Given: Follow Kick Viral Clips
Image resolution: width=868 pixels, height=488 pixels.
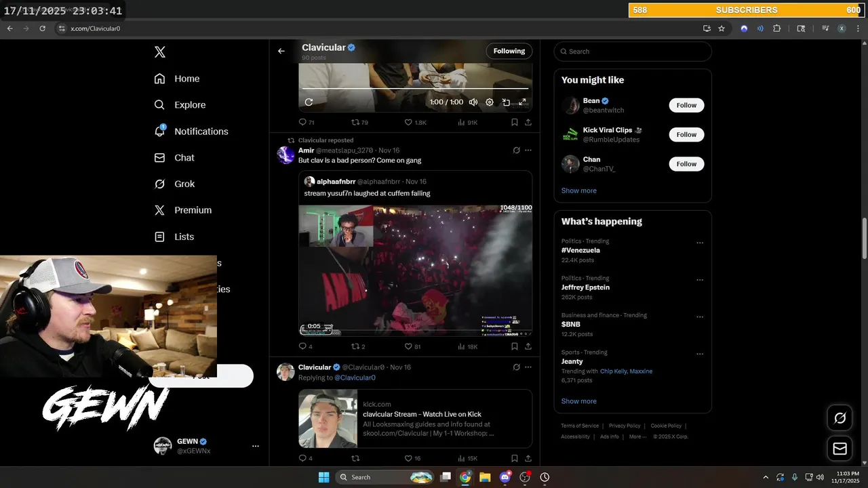Looking at the screenshot, I should click(x=686, y=134).
